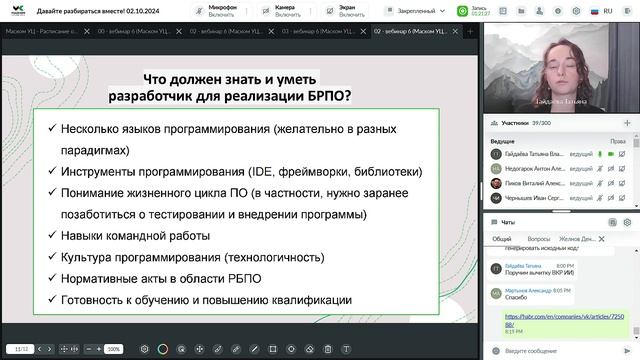The height and width of the screenshot is (360, 640).
Task: Close the Маском УЦ - Расписание tab
Action: point(87,31)
